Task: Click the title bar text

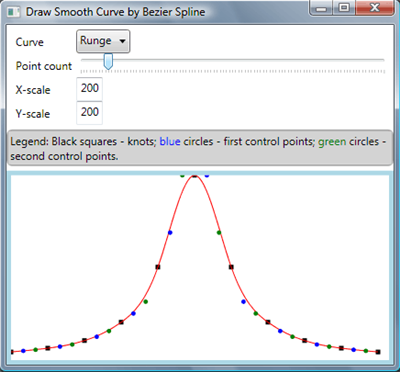Action: click(115, 12)
